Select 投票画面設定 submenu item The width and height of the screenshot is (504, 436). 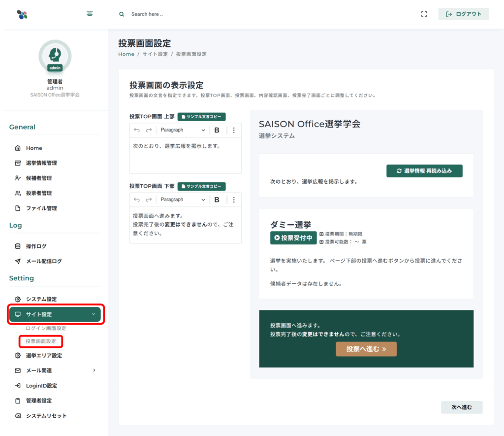tap(41, 341)
